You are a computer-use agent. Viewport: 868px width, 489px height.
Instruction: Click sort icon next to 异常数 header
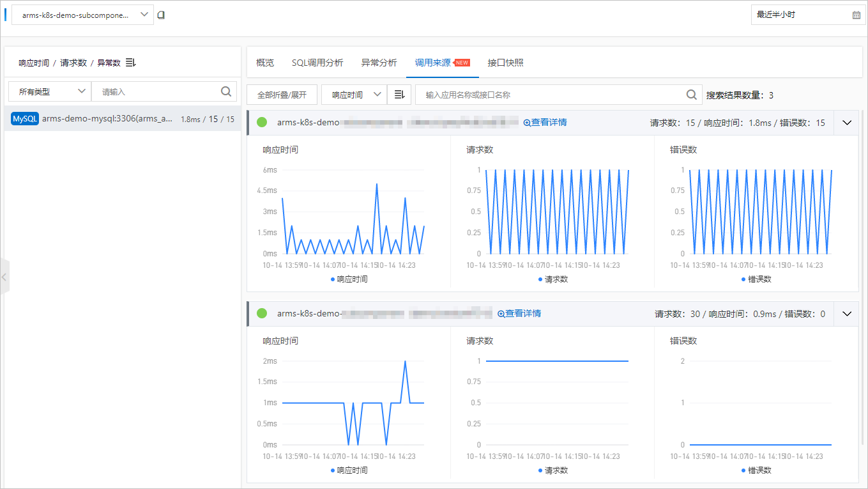click(x=131, y=63)
